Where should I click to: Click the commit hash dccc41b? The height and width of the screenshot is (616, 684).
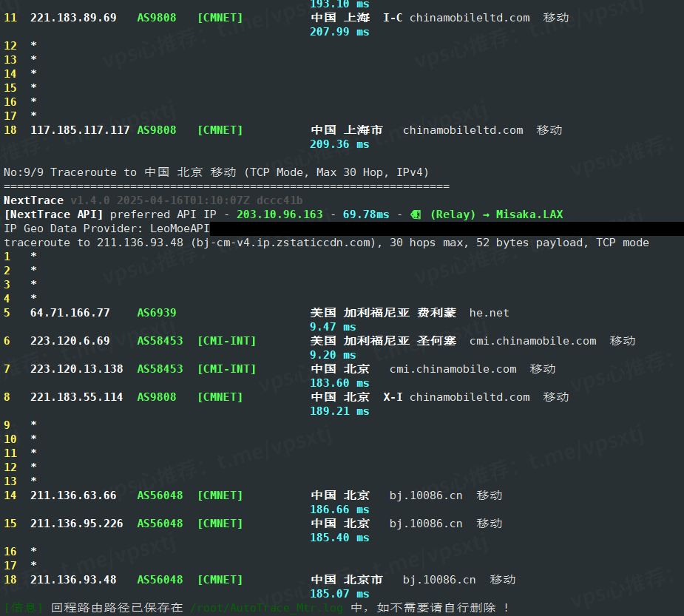pyautogui.click(x=280, y=200)
